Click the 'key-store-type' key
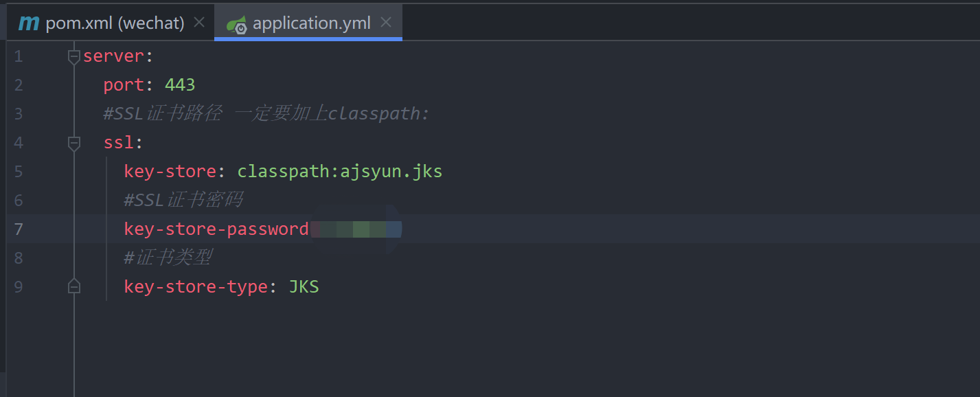Viewport: 980px width, 397px height. [196, 287]
